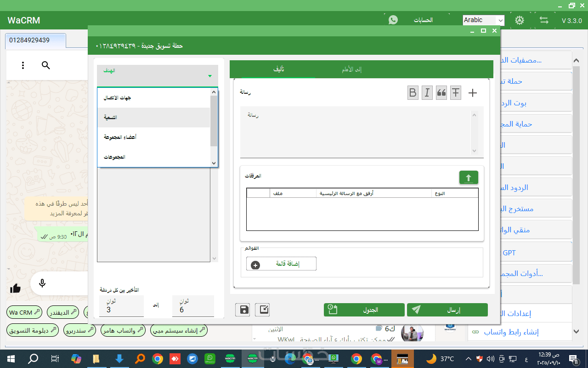Open the الحسابات accounts menu

424,20
